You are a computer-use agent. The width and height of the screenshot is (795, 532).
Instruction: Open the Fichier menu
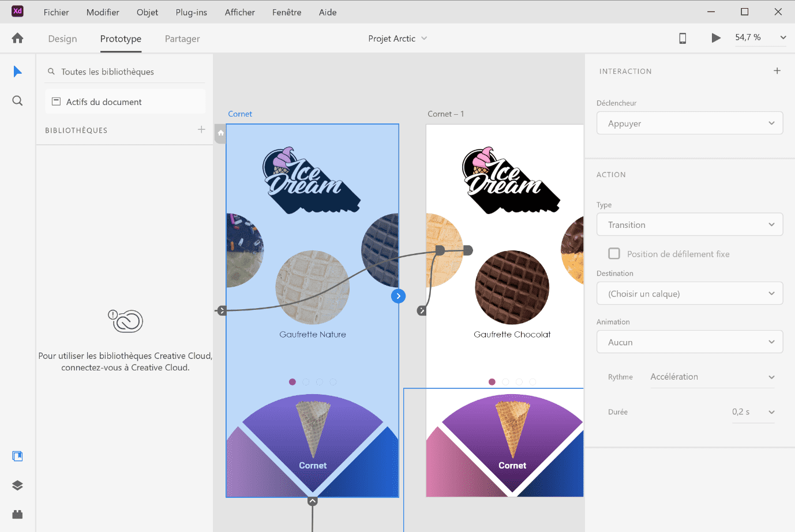(56, 12)
